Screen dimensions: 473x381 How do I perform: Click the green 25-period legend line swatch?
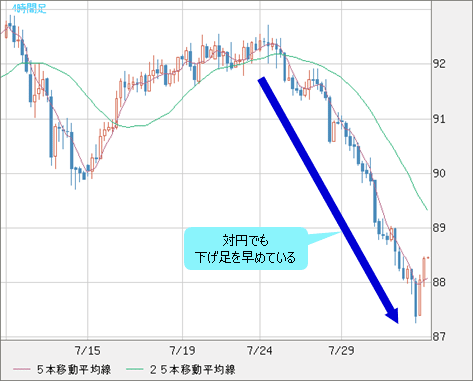click(x=135, y=369)
